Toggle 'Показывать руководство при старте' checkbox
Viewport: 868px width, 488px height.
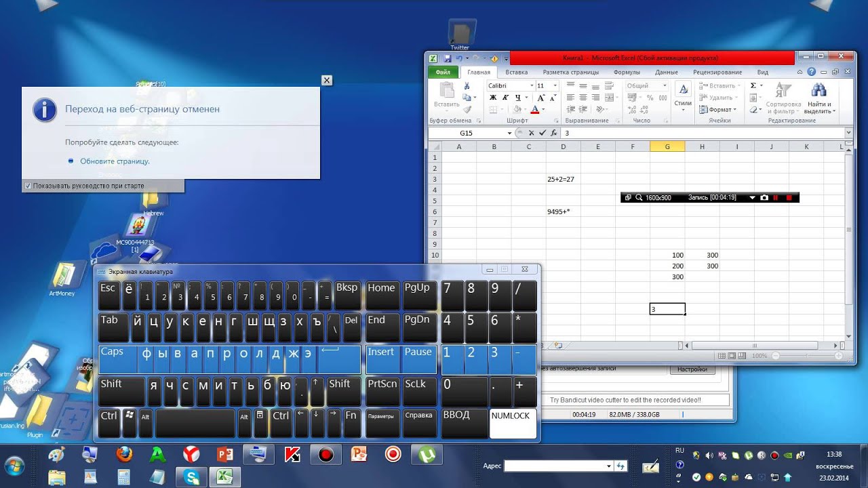(x=28, y=186)
